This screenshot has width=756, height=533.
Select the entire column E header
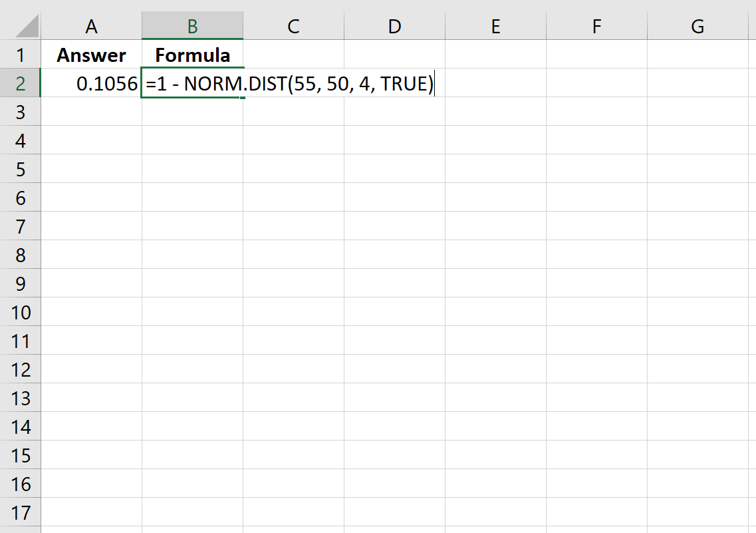pyautogui.click(x=495, y=26)
